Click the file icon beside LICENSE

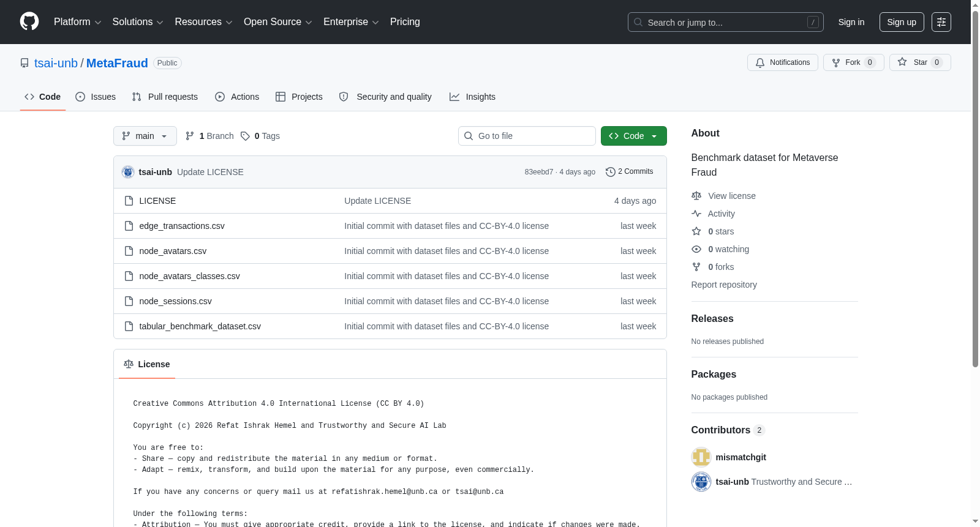click(129, 201)
